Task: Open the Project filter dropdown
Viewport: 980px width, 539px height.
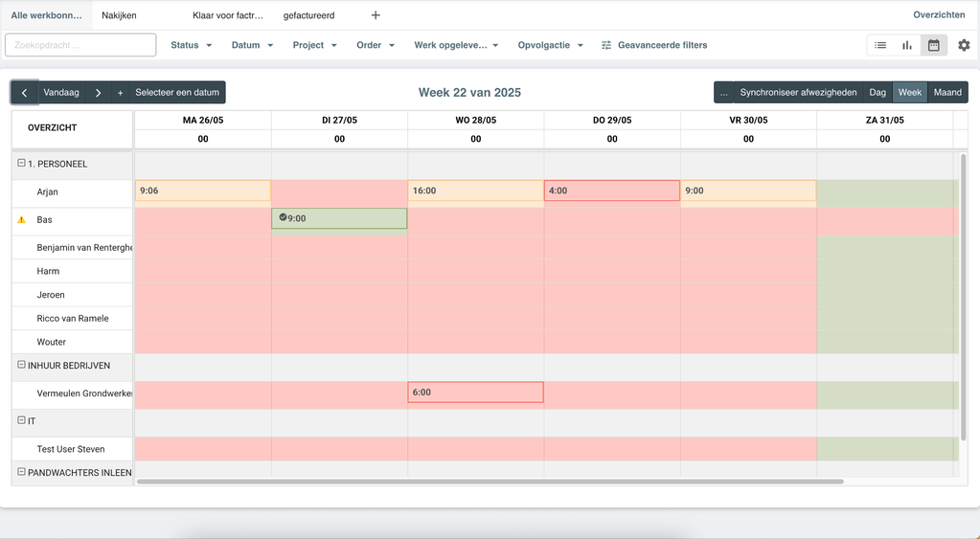Action: coord(314,45)
